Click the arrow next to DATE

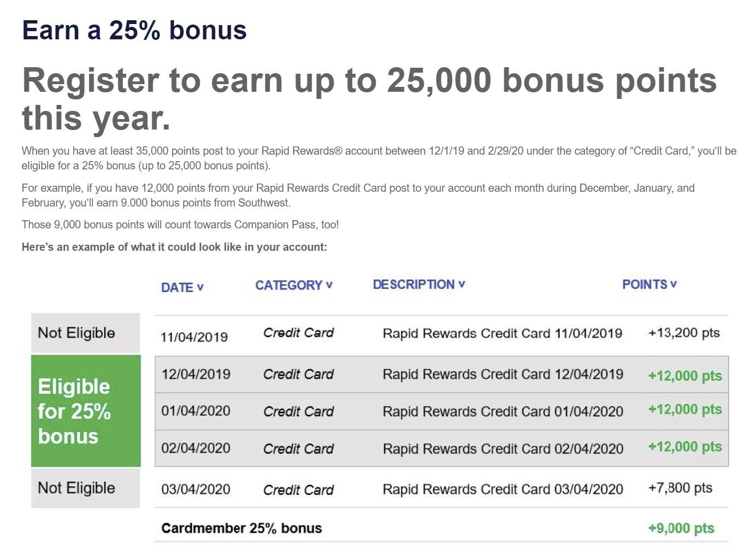[200, 287]
